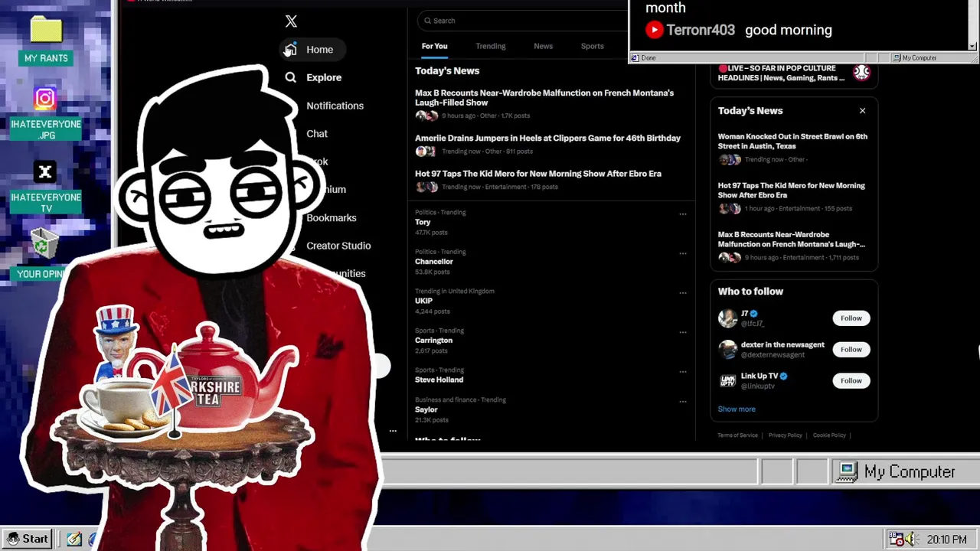The width and height of the screenshot is (980, 551).
Task: Open the J7 profile avatar
Action: pyautogui.click(x=727, y=318)
